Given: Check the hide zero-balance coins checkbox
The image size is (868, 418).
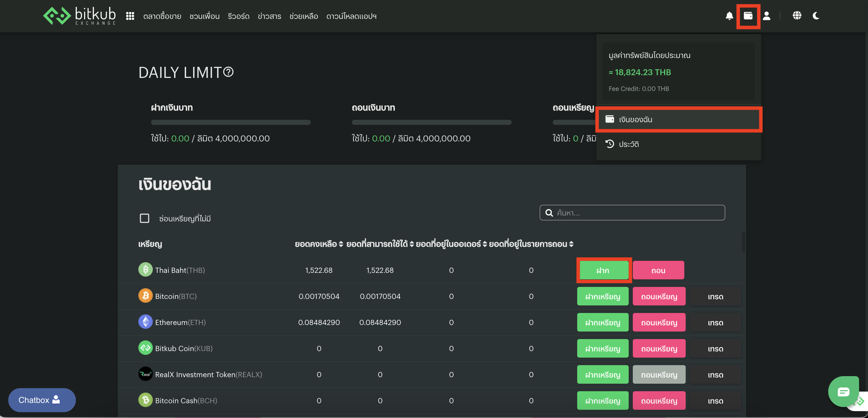Looking at the screenshot, I should click(145, 218).
